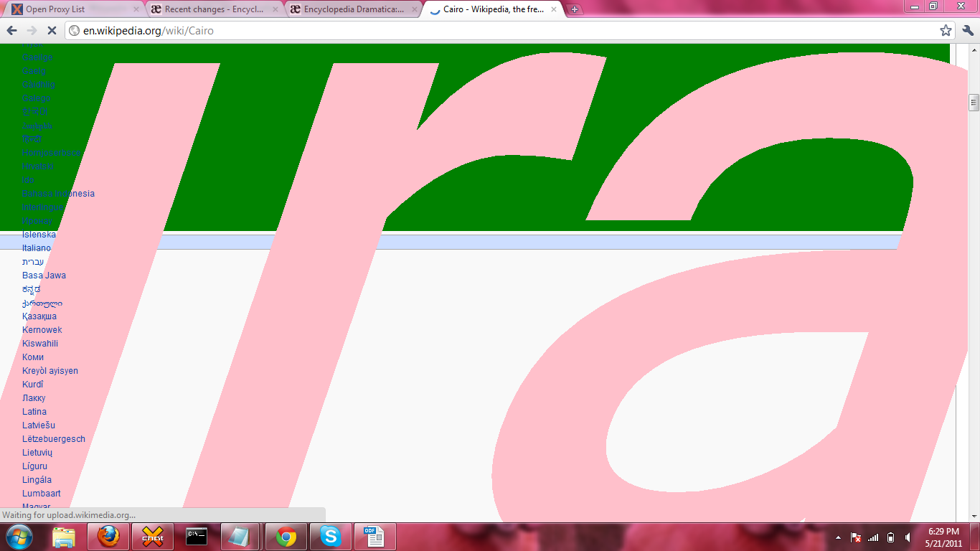Click the address bar showing en.wikipedia.org/wiki/Cairo
Screen dimensions: 980x551
(502, 31)
